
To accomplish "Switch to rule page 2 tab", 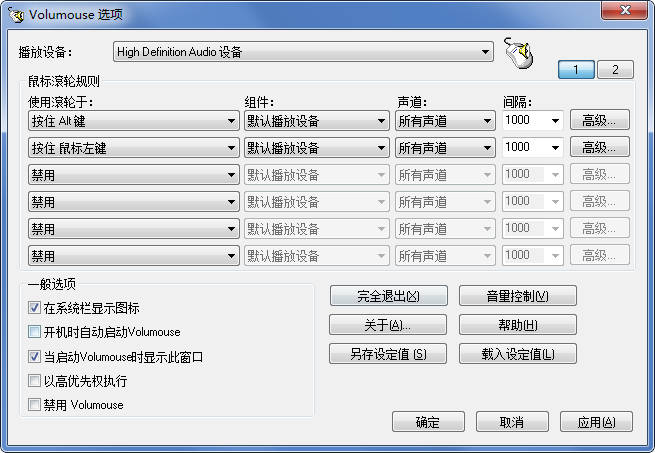I will coord(615,70).
